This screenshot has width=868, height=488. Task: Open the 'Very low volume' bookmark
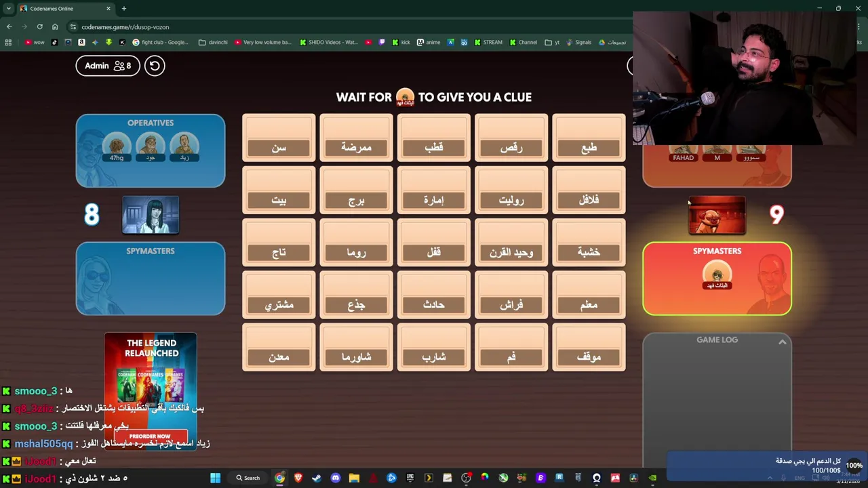262,42
